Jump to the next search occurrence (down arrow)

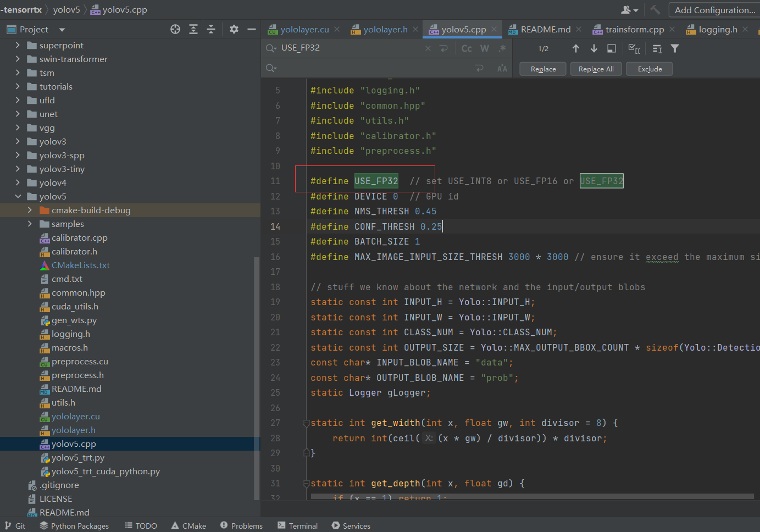[x=593, y=48]
